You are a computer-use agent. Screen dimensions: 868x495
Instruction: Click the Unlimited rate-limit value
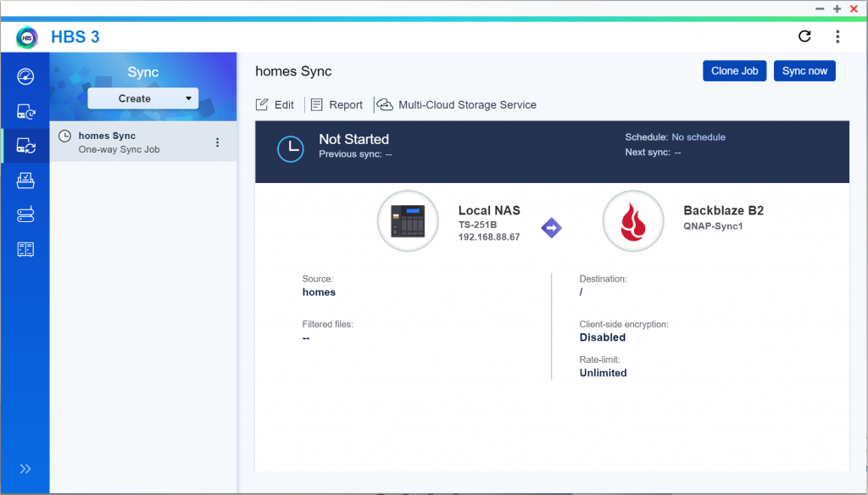[604, 373]
